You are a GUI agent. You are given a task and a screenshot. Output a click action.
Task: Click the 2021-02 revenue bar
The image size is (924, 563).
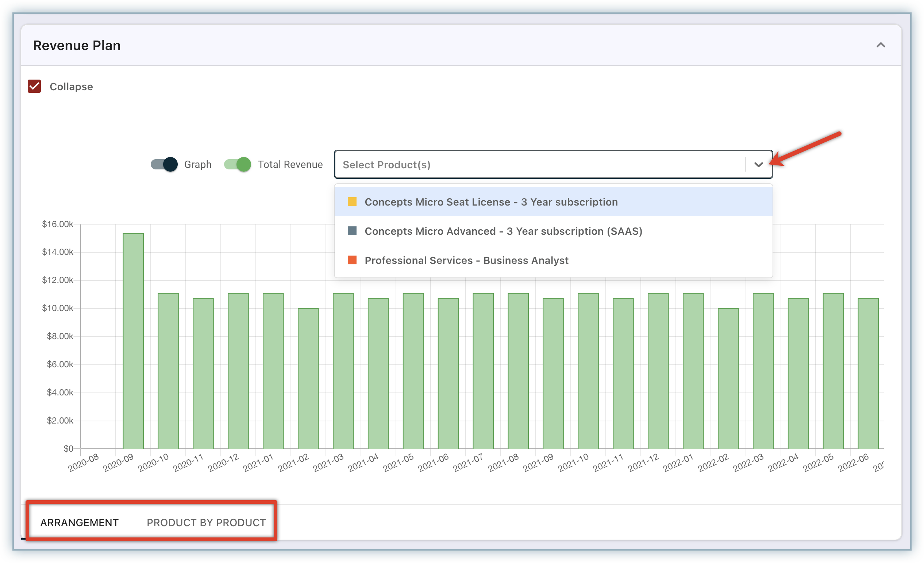308,379
